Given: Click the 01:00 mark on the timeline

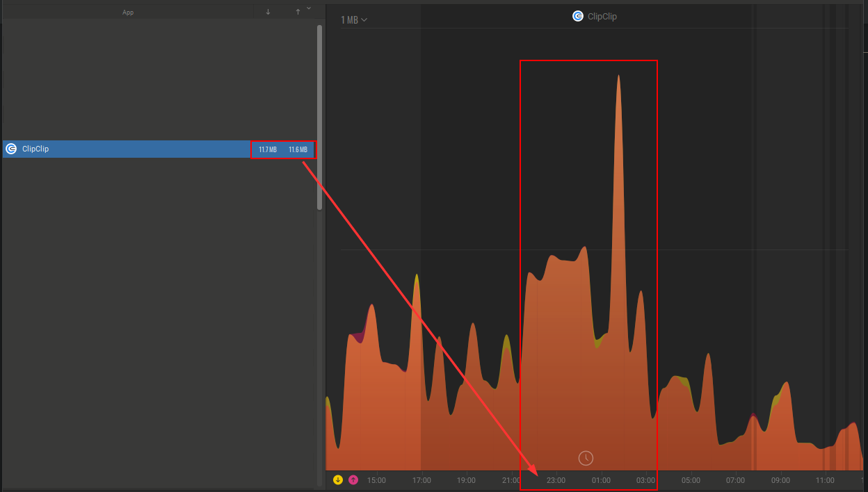Looking at the screenshot, I should tap(601, 480).
